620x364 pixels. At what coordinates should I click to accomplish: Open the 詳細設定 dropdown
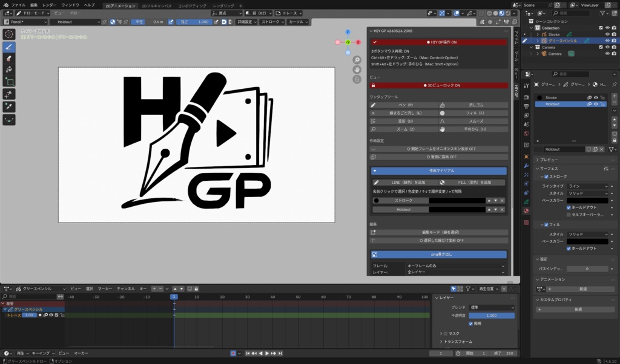click(x=246, y=22)
